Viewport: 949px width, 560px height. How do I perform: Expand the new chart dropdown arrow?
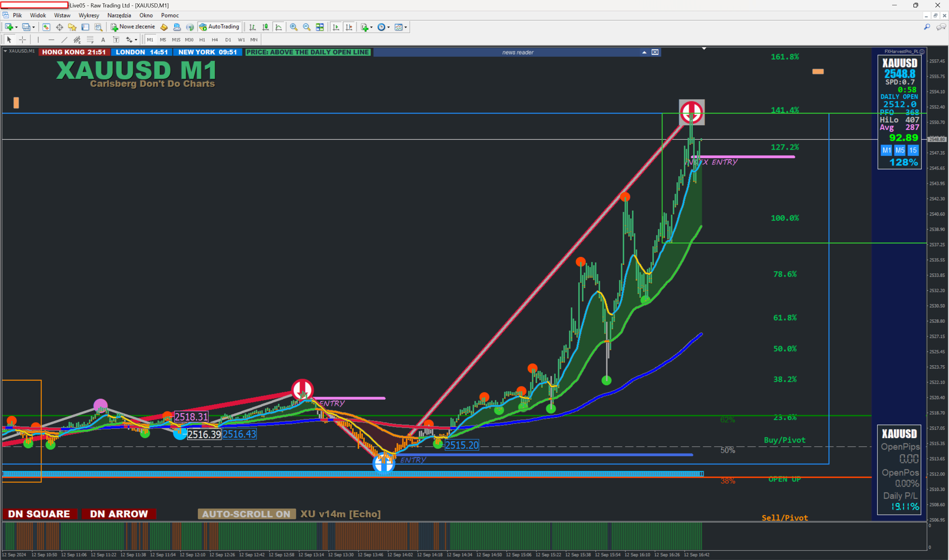pos(16,27)
